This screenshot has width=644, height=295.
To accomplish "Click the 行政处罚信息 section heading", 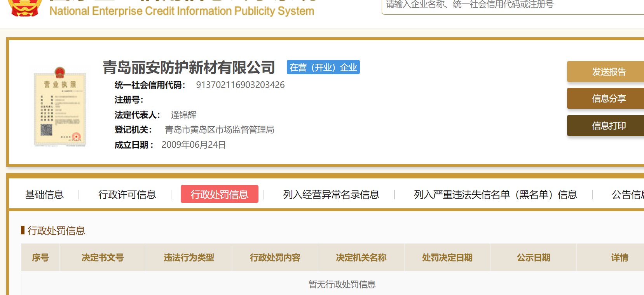I will click(x=56, y=230).
